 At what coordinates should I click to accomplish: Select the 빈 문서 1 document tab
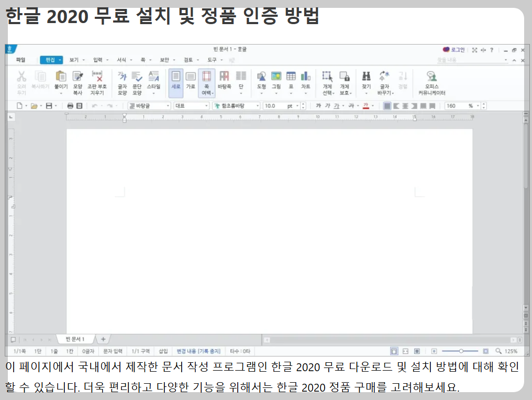pyautogui.click(x=75, y=339)
